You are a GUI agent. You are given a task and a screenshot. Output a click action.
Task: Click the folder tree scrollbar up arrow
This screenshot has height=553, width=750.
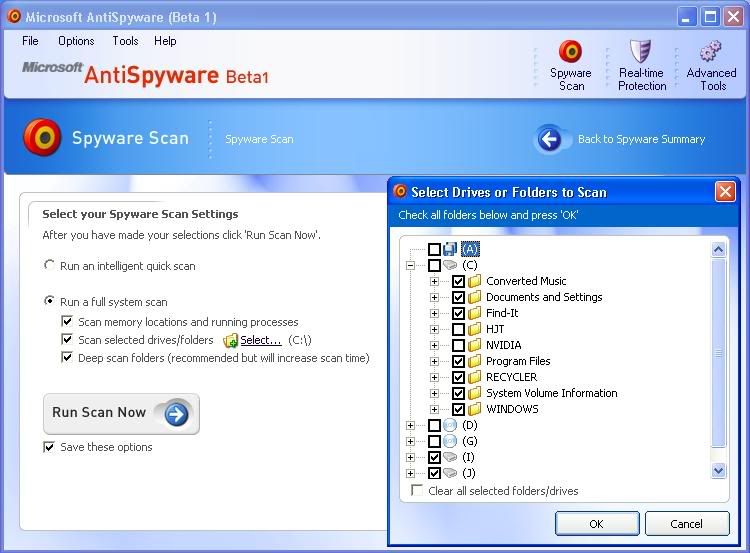[x=718, y=249]
